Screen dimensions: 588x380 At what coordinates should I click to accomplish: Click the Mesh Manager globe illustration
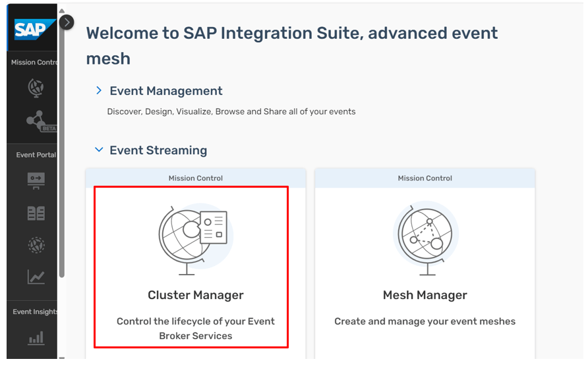pyautogui.click(x=426, y=238)
